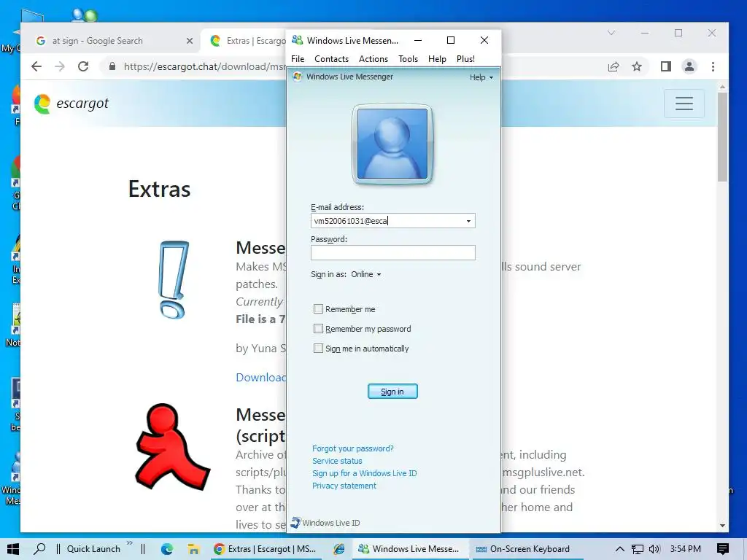Image resolution: width=747 pixels, height=560 pixels.
Task: Click the Windows Live Messenger title bar icon
Action: pos(298,40)
